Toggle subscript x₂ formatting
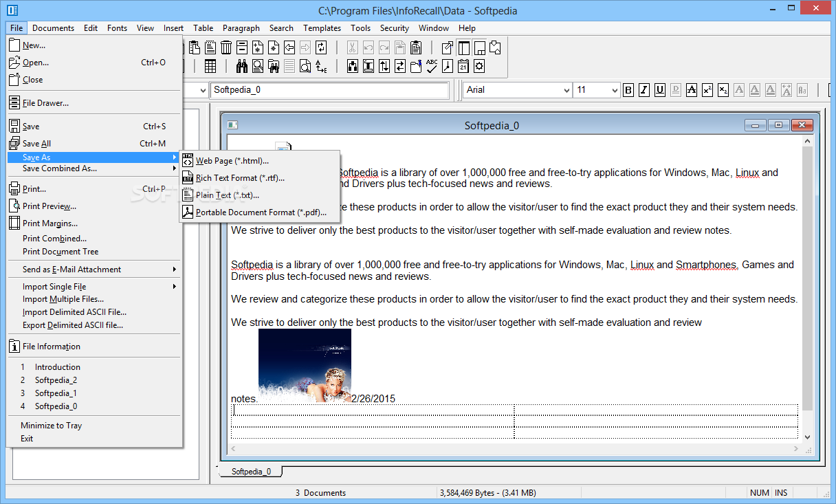 723,90
